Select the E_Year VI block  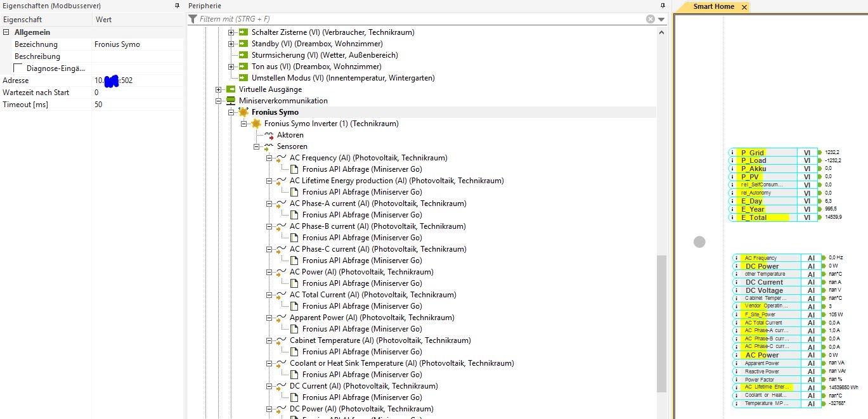(x=773, y=209)
